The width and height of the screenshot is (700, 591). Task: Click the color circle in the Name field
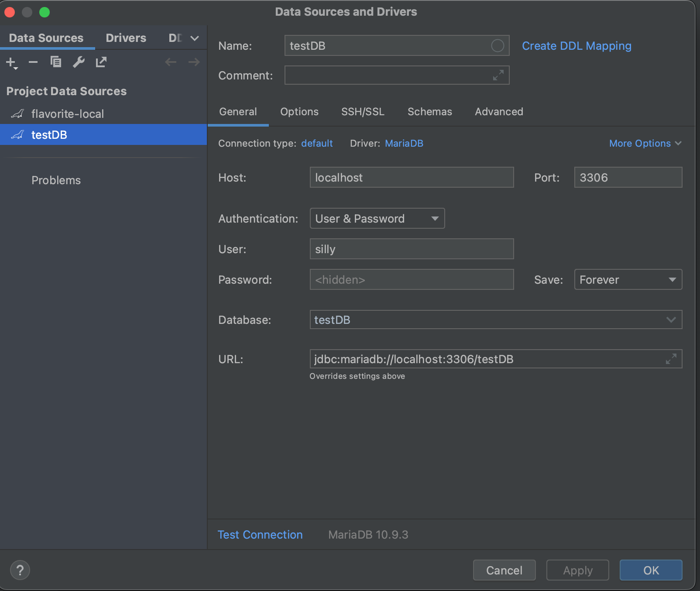pyautogui.click(x=498, y=46)
